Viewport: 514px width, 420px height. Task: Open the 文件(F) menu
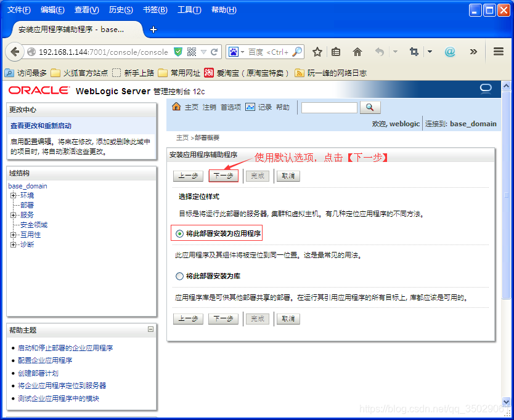tap(18, 10)
